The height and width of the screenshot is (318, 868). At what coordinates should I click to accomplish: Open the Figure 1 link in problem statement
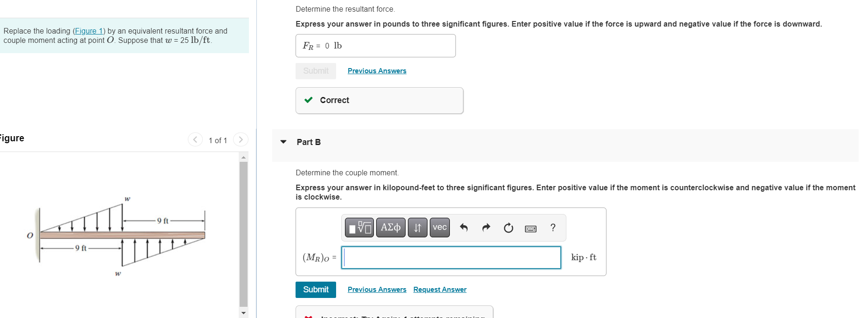point(89,31)
